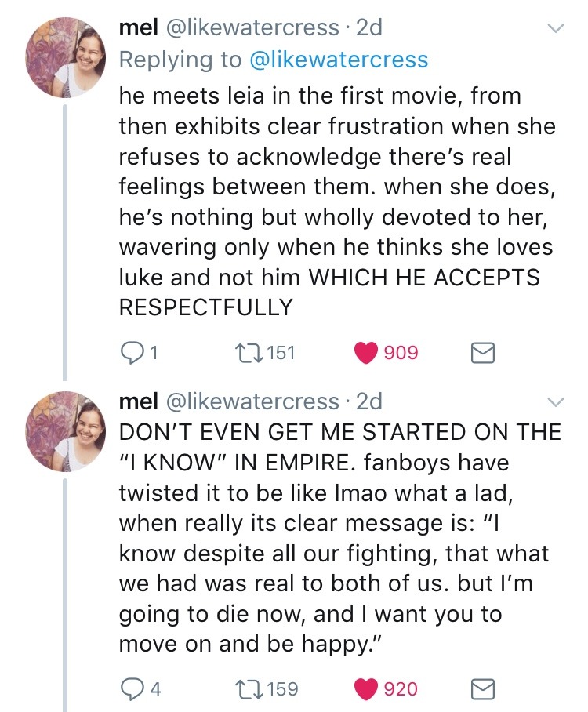The height and width of the screenshot is (712, 588).
Task: Open mel's display name on second tweet
Action: [136, 401]
